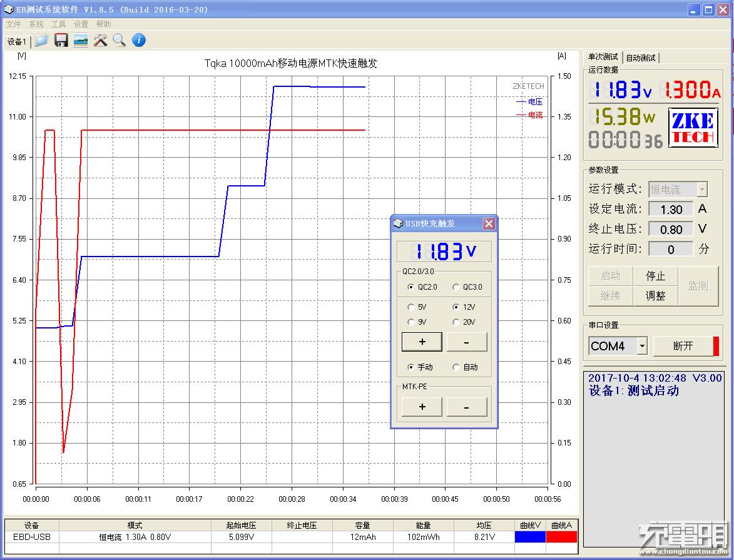Click the 15.38W power readout

click(623, 116)
